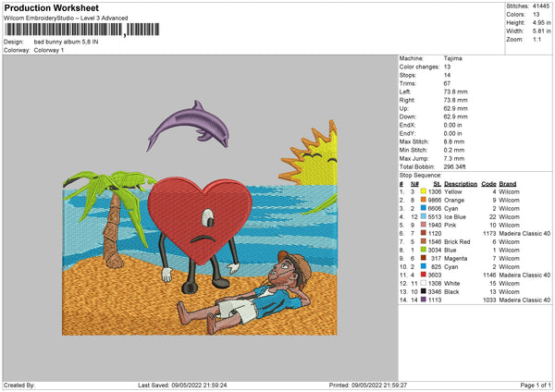Click the Machine value 'Tajima'
Viewport: 555px width, 392px height.
452,58
